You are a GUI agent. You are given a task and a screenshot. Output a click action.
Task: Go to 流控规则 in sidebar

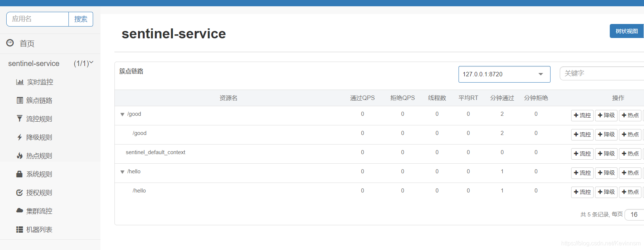(x=39, y=119)
